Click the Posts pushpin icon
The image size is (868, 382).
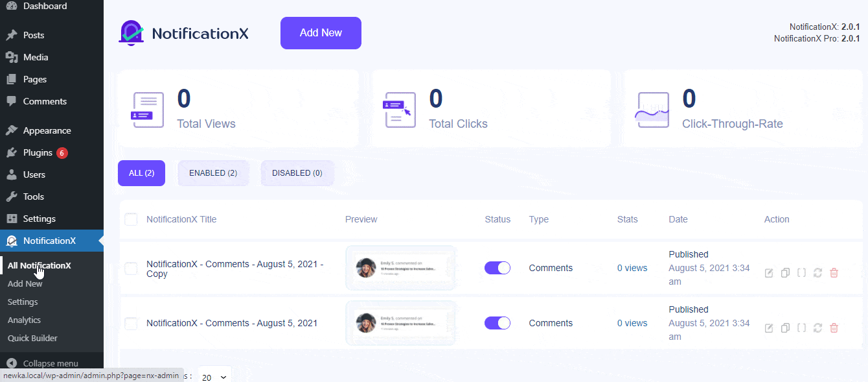click(11, 35)
